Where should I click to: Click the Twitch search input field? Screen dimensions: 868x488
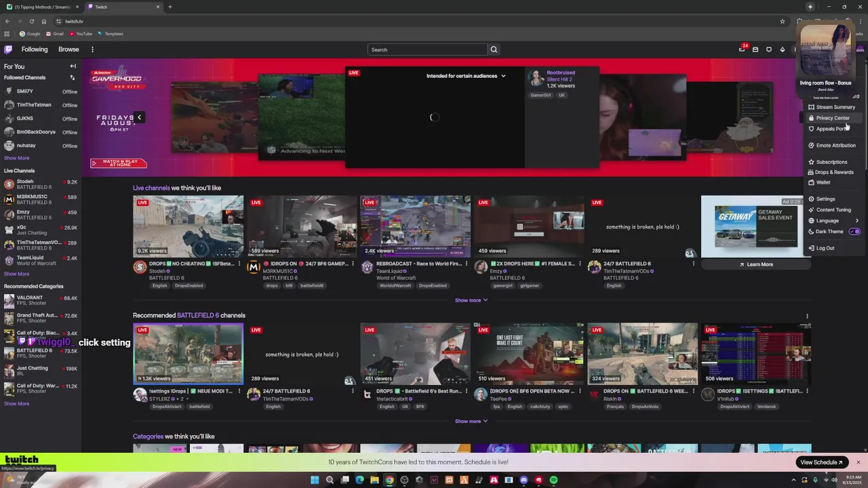click(427, 49)
